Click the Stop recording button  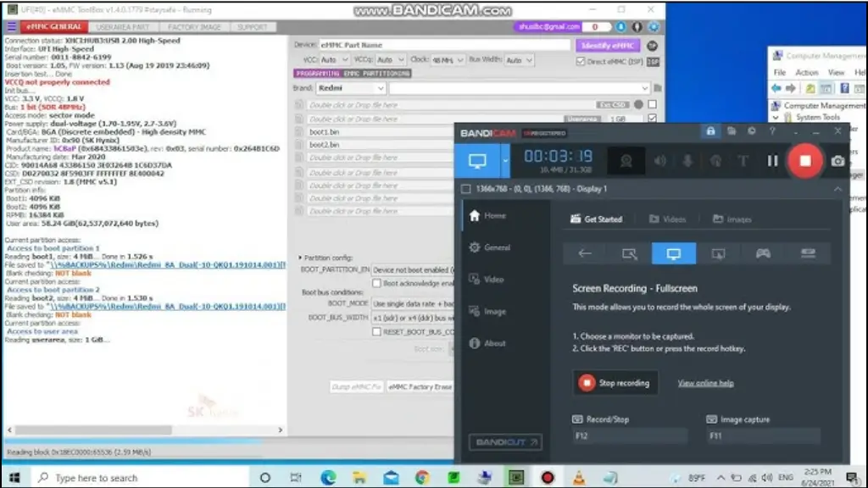tap(615, 382)
